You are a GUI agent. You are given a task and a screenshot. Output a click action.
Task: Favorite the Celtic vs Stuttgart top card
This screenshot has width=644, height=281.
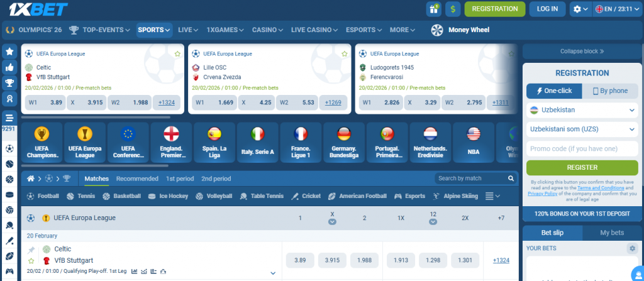coord(177,54)
